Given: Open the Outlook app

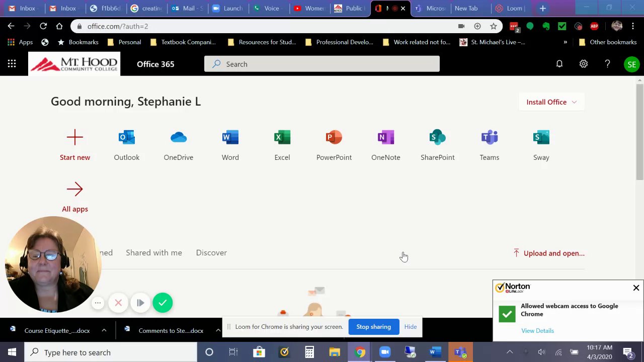Looking at the screenshot, I should (x=127, y=146).
